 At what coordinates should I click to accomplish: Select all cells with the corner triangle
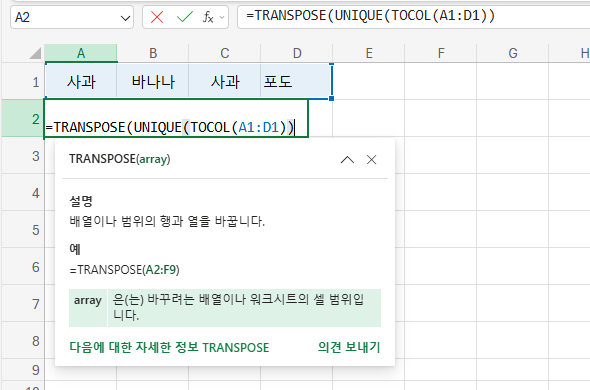point(35,53)
